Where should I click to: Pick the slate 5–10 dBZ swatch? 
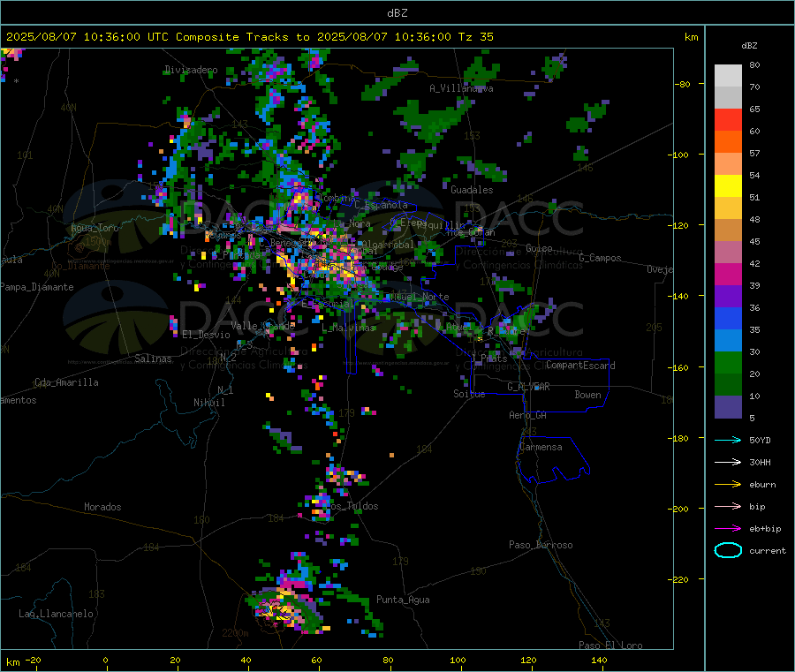pos(728,407)
